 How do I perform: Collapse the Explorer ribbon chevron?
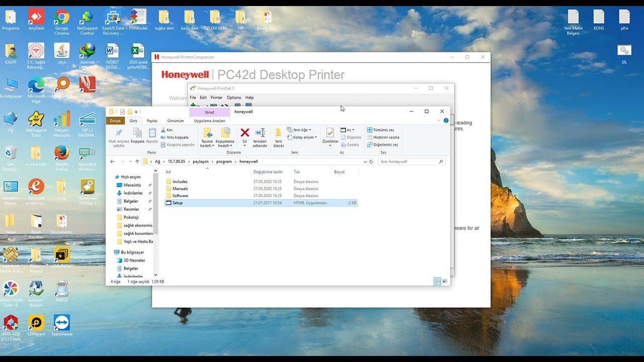click(x=439, y=121)
